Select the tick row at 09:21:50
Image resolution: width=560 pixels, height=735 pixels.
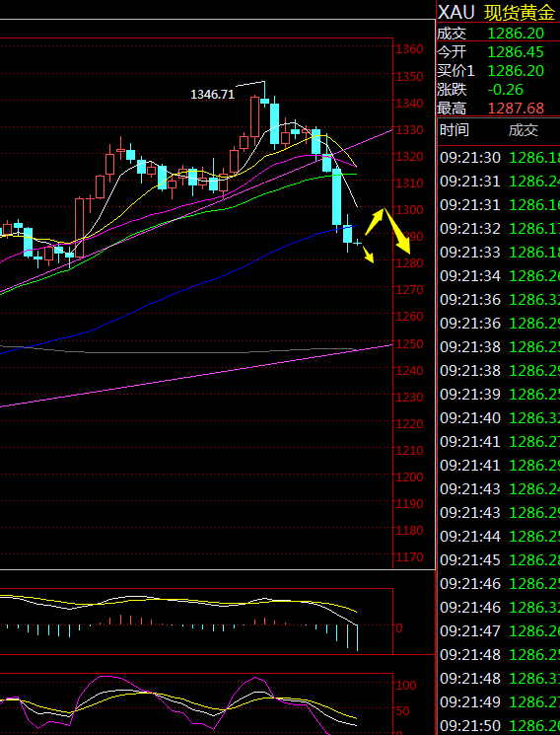[499, 725]
